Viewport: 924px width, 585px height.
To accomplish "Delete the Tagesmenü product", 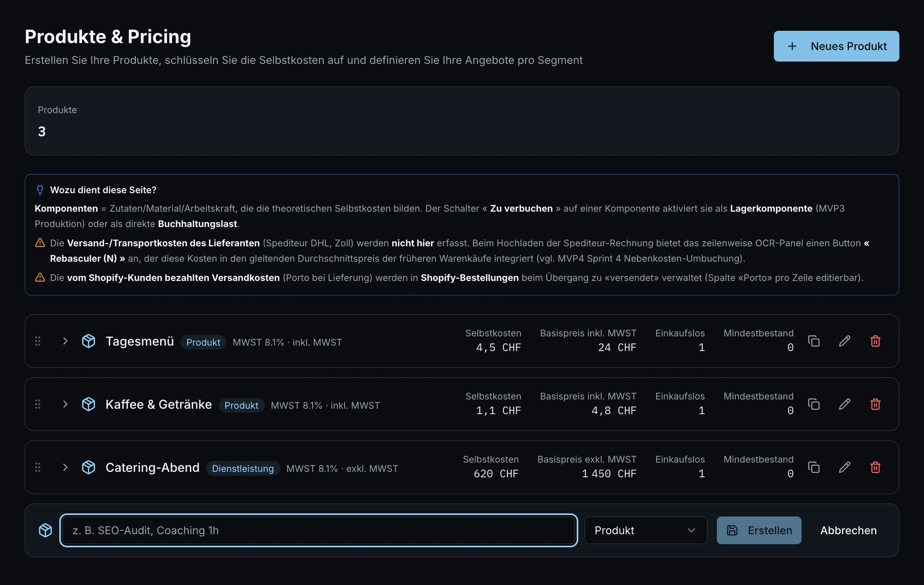I will 875,341.
